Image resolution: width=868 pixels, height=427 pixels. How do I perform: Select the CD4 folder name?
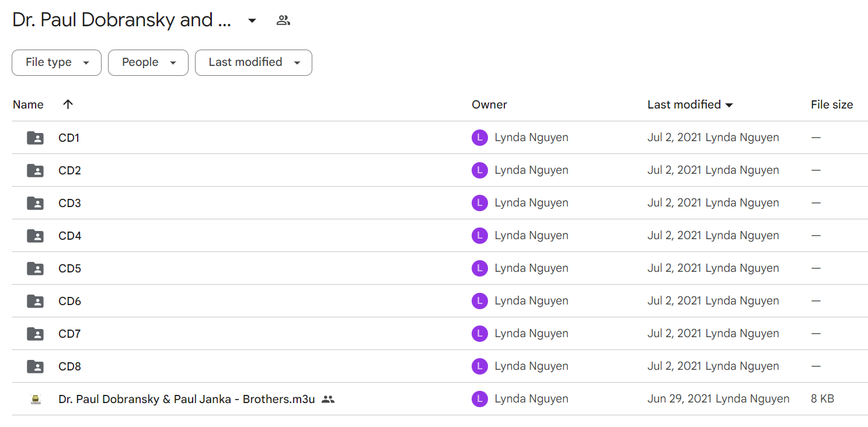click(69, 236)
